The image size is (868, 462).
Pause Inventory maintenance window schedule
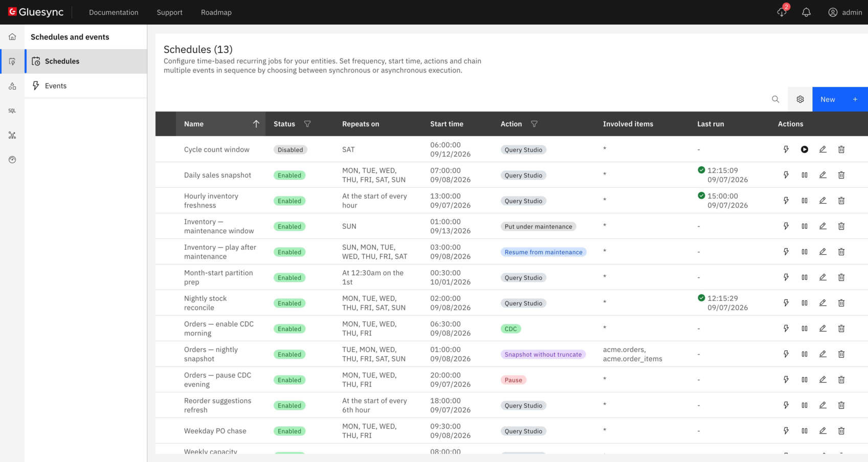point(805,226)
